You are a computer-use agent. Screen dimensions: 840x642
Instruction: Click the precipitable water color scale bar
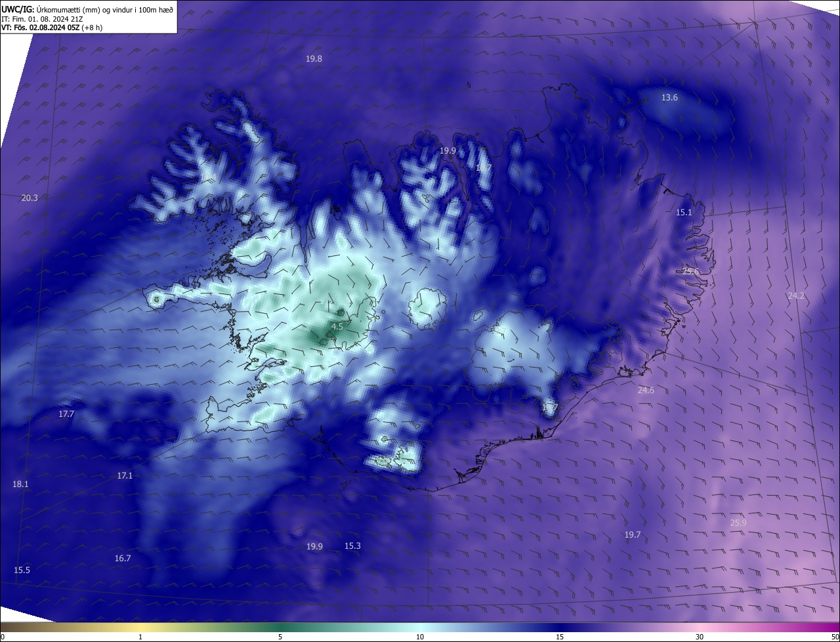(x=420, y=627)
